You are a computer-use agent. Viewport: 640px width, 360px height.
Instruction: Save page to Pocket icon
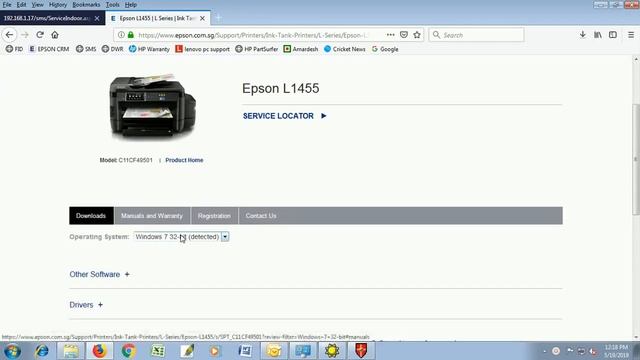point(404,35)
